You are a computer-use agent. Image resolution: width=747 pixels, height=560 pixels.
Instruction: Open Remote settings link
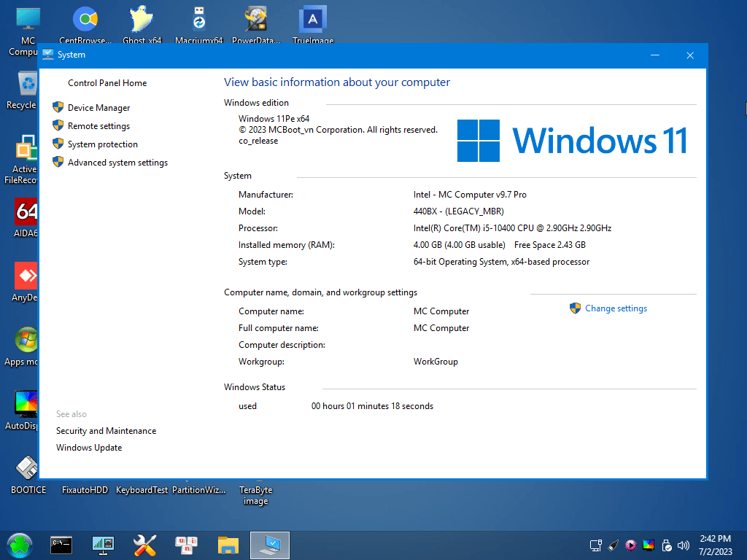pyautogui.click(x=98, y=125)
